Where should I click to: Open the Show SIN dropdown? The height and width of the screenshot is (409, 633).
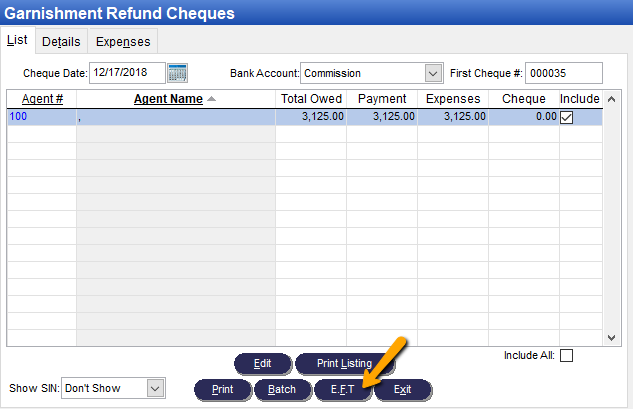pos(155,388)
